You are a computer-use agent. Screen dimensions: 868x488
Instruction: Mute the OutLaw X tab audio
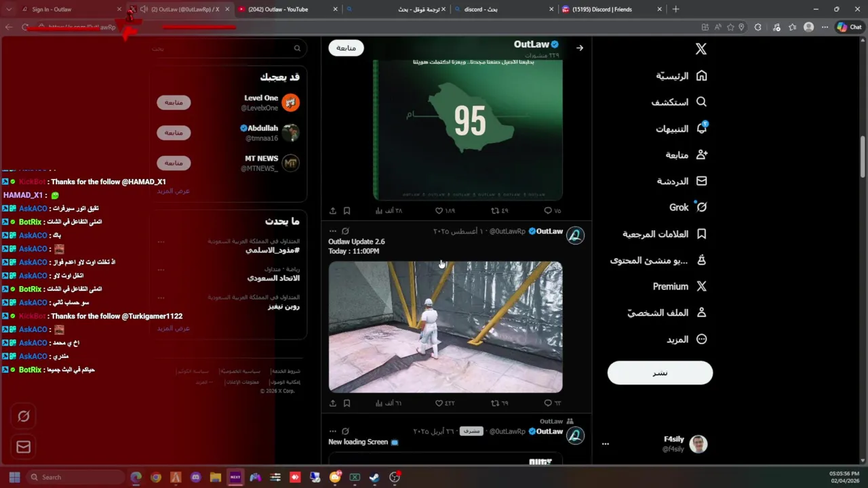click(144, 9)
